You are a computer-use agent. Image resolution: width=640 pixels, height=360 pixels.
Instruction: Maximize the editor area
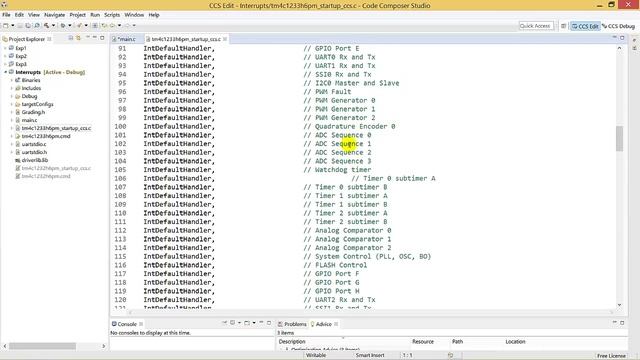(622, 38)
